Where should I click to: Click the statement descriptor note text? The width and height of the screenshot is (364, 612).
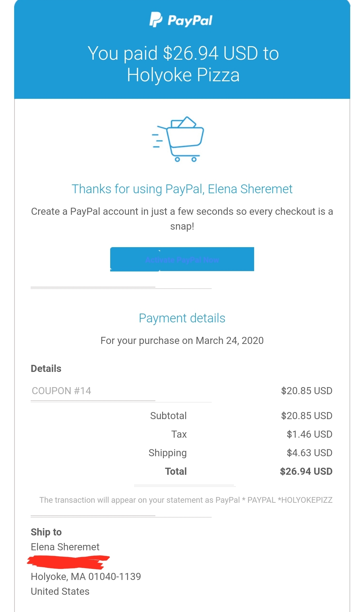click(186, 500)
